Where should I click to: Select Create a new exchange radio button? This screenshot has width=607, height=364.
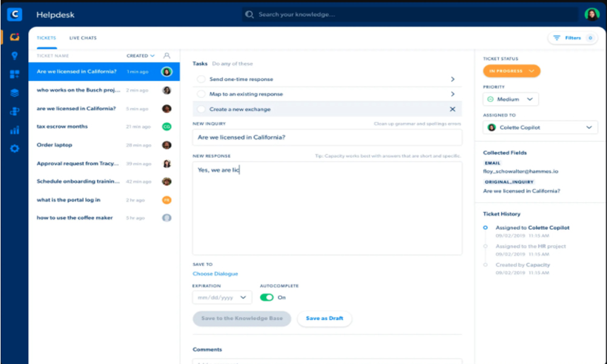(x=201, y=109)
